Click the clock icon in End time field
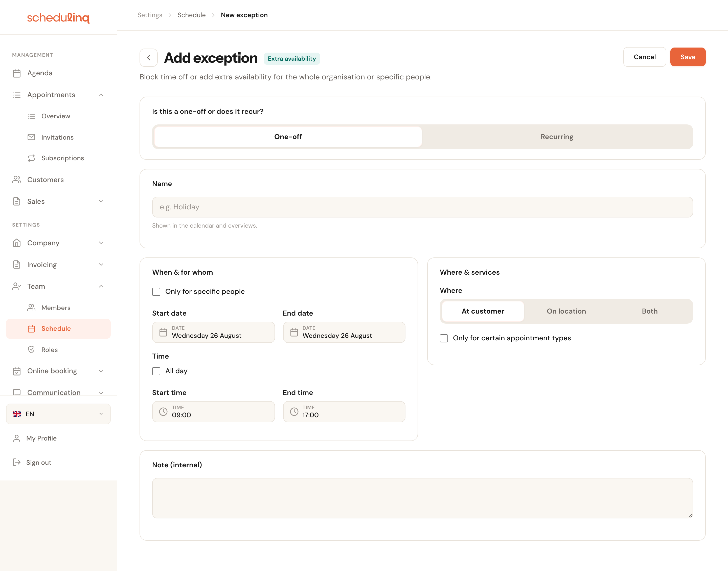Screen dimensions: 728x571 (294, 411)
